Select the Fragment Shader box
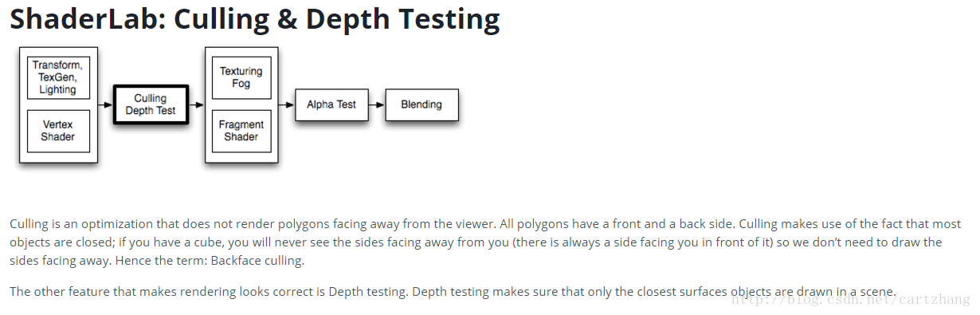The image size is (980, 315). [x=241, y=131]
